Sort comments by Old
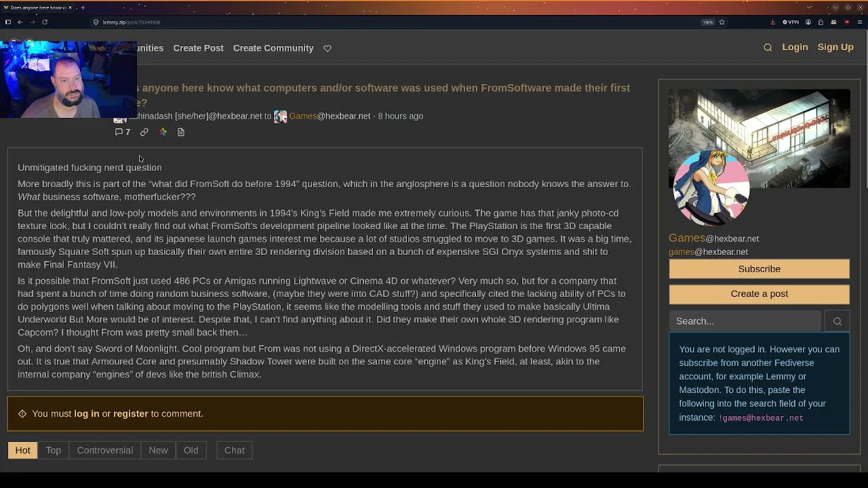This screenshot has width=868, height=488. 191,450
